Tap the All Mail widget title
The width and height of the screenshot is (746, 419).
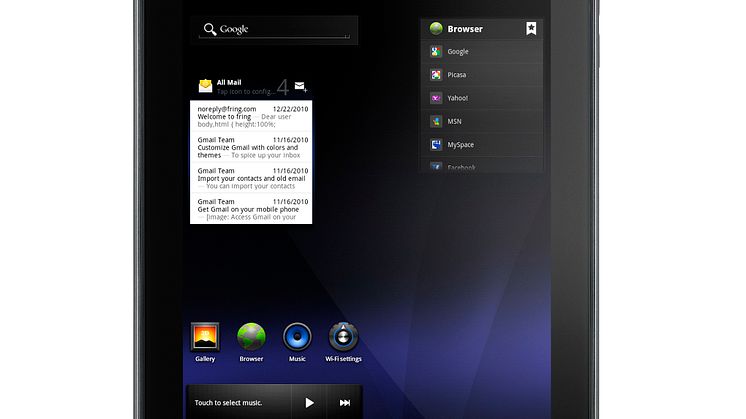tap(229, 82)
